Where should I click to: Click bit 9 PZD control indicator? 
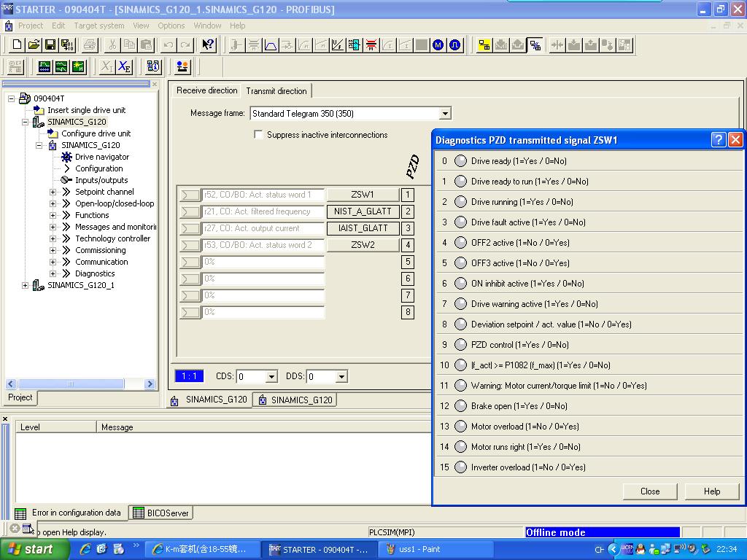460,345
